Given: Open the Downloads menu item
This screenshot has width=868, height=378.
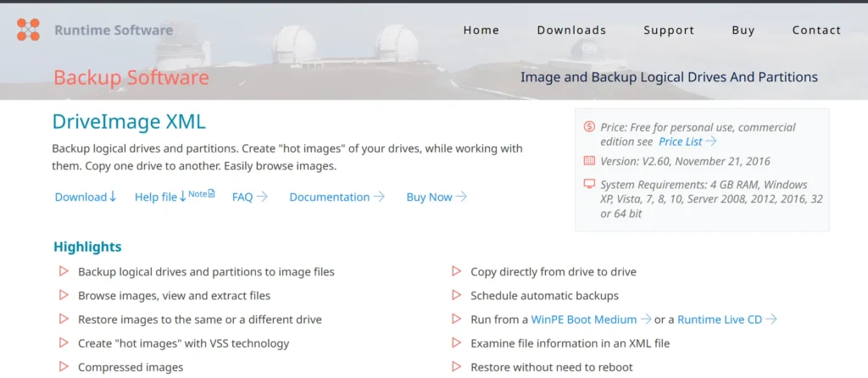Looking at the screenshot, I should click(571, 30).
